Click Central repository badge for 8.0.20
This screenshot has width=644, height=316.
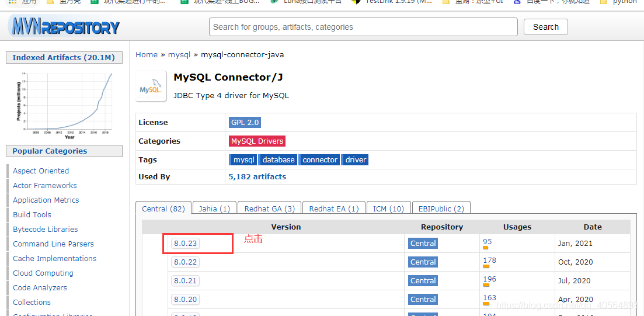423,300
